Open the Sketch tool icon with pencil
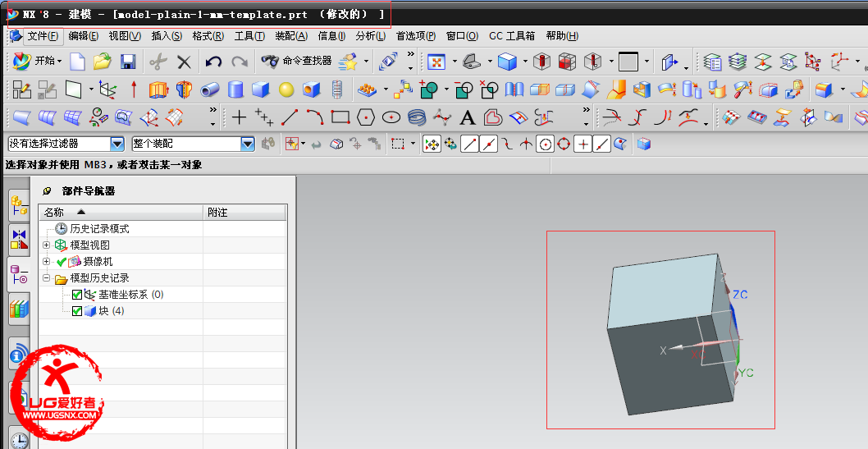This screenshot has height=449, width=868. point(22,89)
